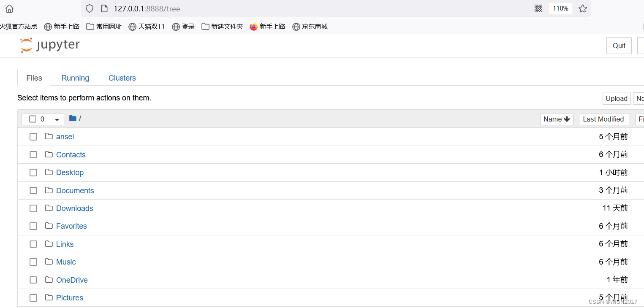Check the box for OneDrive folder
Viewport: 644px width, 308px height.
pos(33,280)
